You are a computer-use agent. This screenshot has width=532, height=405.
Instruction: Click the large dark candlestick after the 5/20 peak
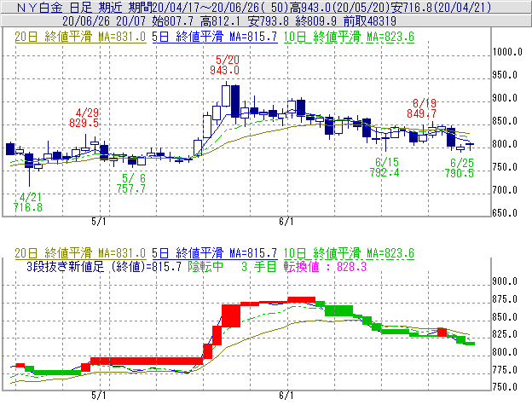click(x=235, y=101)
